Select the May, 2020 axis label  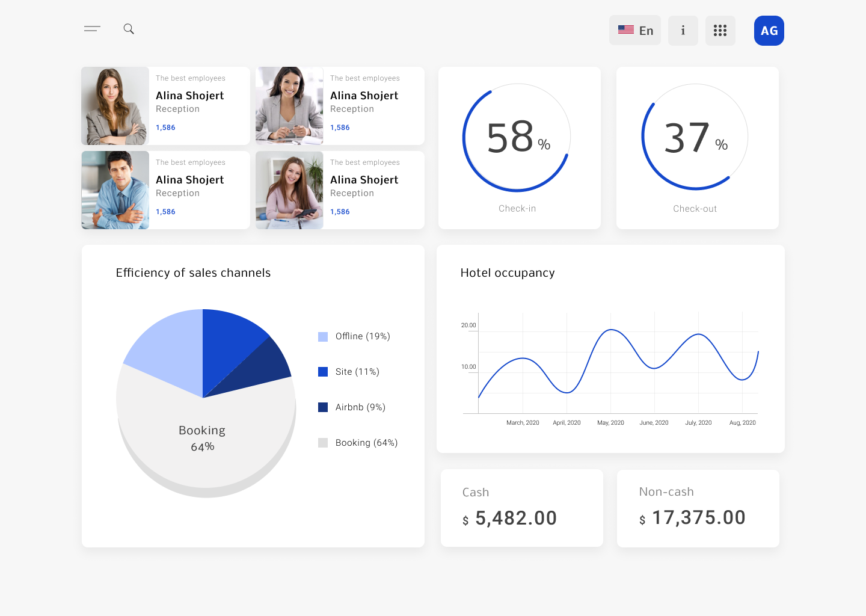pos(610,422)
